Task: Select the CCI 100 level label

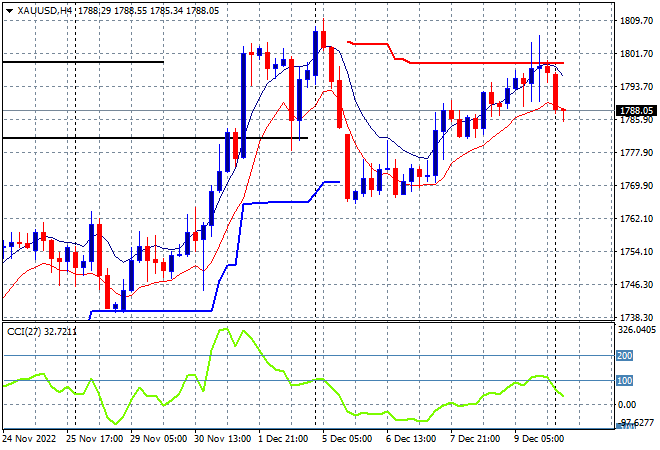Action: 624,381
